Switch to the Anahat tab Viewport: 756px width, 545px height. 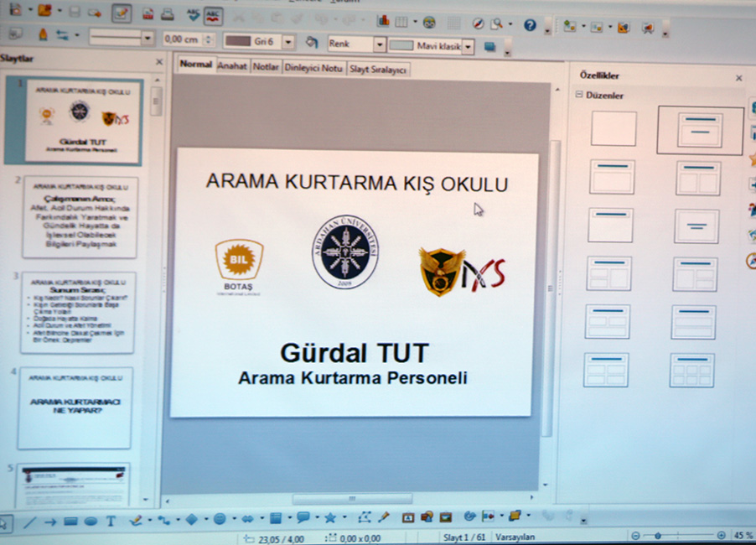pos(232,66)
